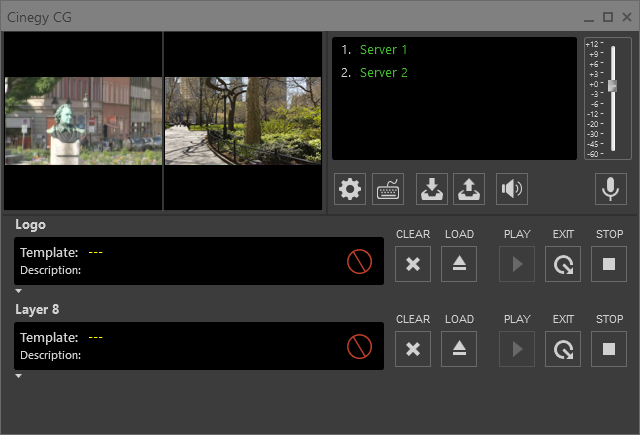Open settings with the gear icon
Image resolution: width=640 pixels, height=435 pixels.
coord(350,189)
